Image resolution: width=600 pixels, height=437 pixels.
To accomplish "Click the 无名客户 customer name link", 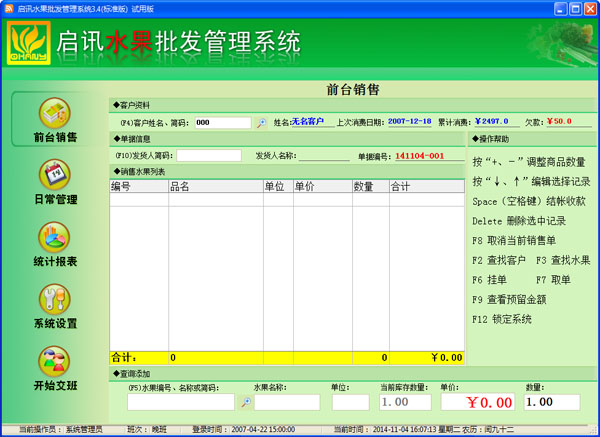I will click(308, 122).
